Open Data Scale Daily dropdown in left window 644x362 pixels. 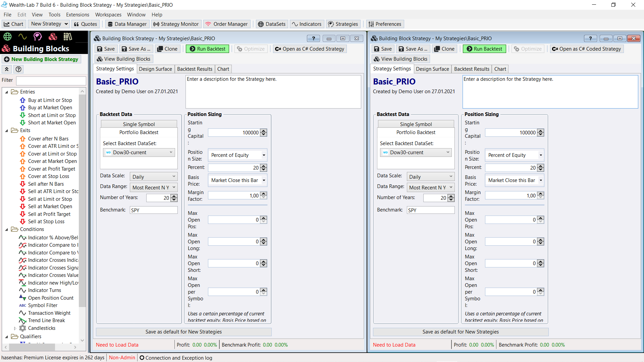coord(154,177)
